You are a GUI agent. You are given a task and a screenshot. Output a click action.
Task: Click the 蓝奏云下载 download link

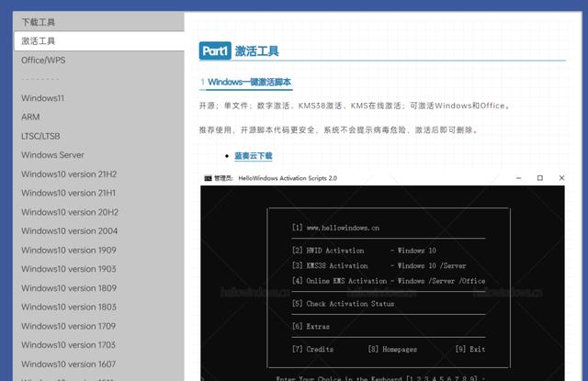[254, 156]
